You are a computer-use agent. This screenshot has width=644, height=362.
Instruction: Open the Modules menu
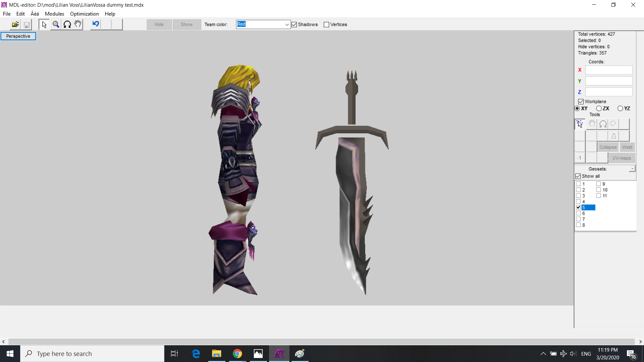pyautogui.click(x=54, y=14)
